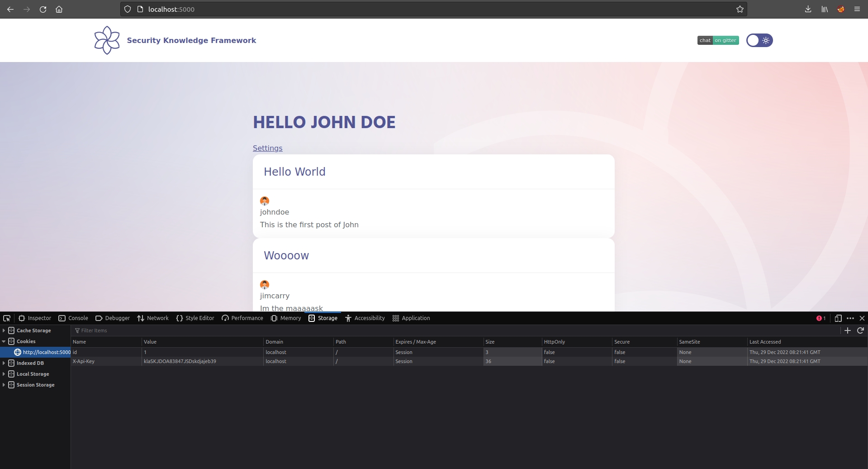Collapse the Cookies tree node
868x469 pixels.
pyautogui.click(x=4, y=341)
